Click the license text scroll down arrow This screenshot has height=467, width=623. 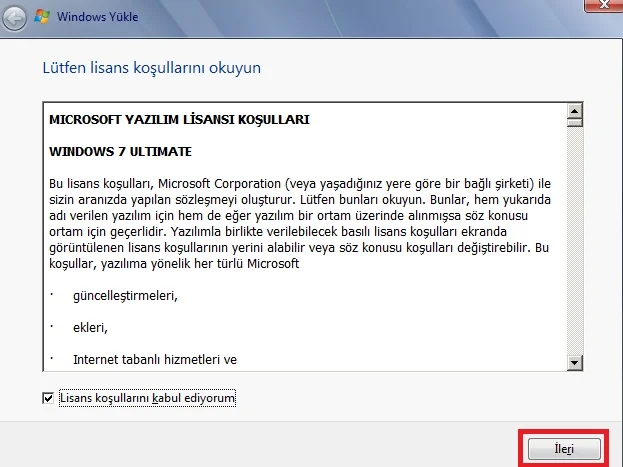pos(574,362)
